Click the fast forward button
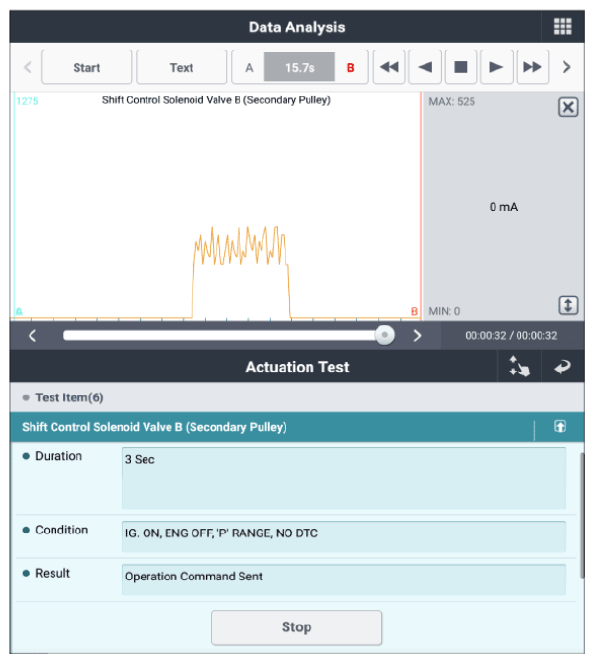This screenshot has height=663, width=594. pos(533,67)
